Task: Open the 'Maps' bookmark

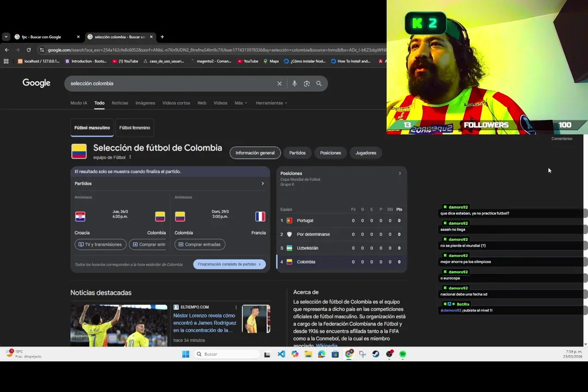Action: pyautogui.click(x=271, y=61)
